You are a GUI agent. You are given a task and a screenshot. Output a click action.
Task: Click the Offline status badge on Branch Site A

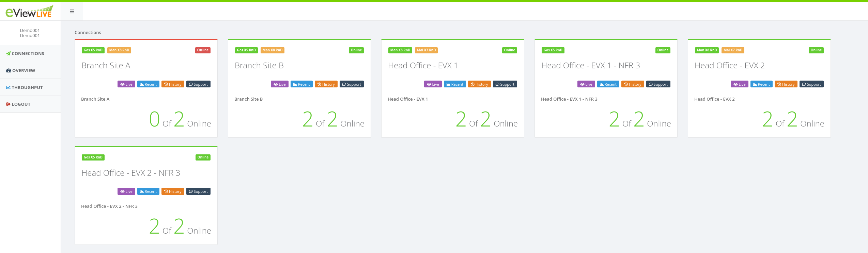click(203, 50)
